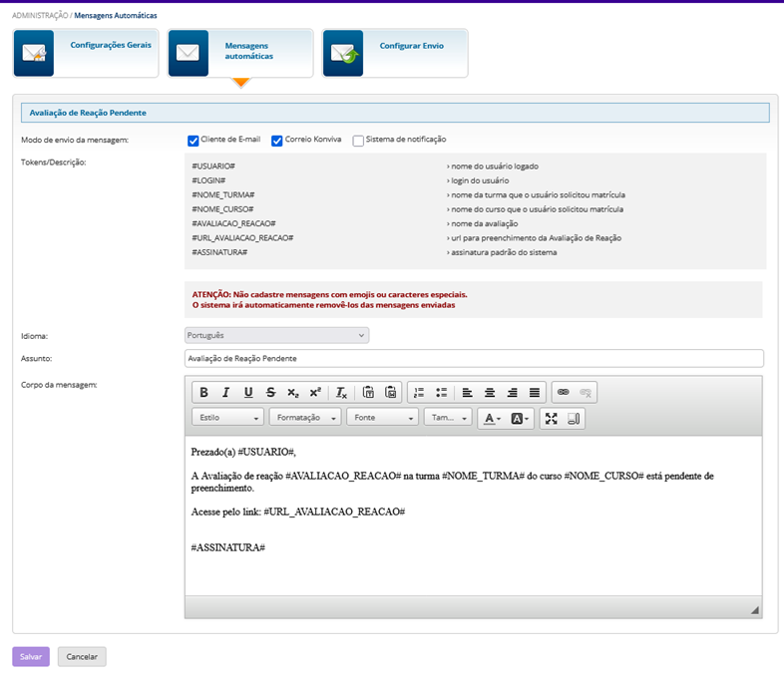The image size is (784, 677).
Task: Enable Sistema de notificação checkbox
Action: coord(358,141)
